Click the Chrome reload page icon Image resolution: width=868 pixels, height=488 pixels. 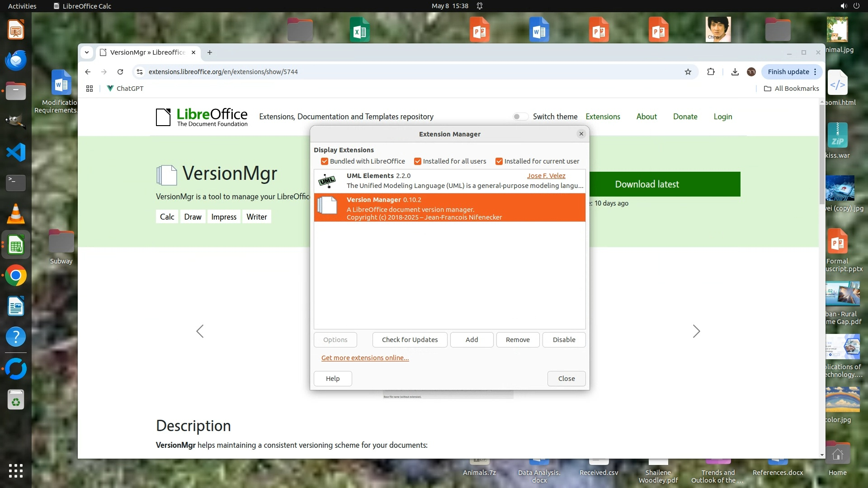pos(120,72)
